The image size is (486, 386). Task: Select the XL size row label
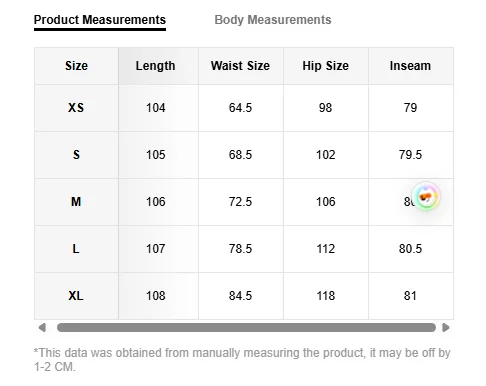tap(76, 296)
